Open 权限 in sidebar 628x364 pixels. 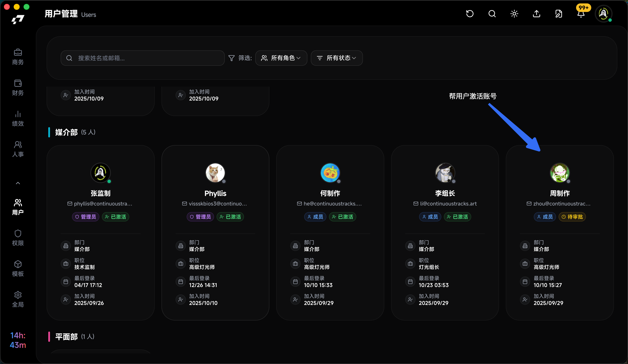coord(18,238)
